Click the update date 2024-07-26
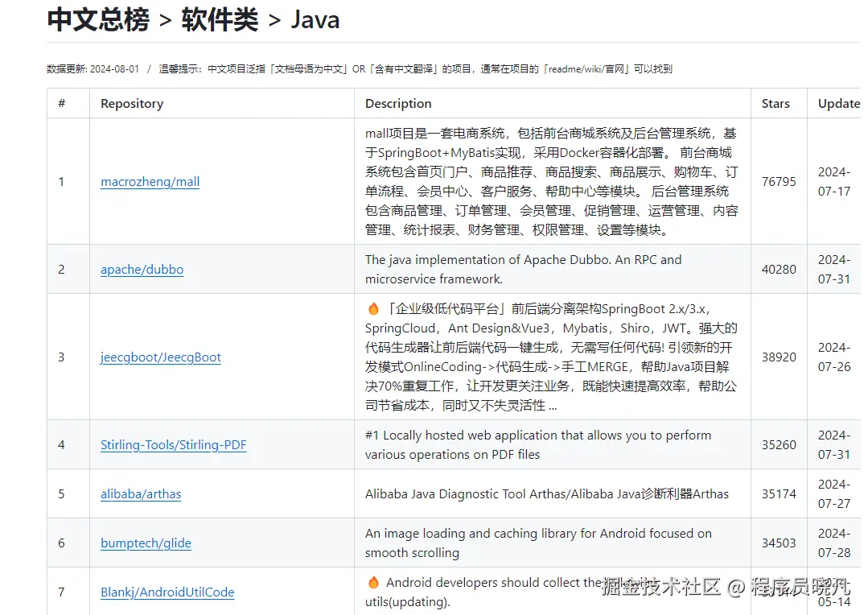This screenshot has height=615, width=868. pos(834,357)
